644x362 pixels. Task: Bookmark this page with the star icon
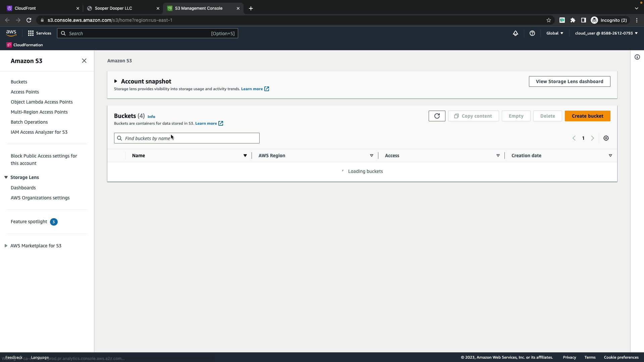[x=548, y=20]
